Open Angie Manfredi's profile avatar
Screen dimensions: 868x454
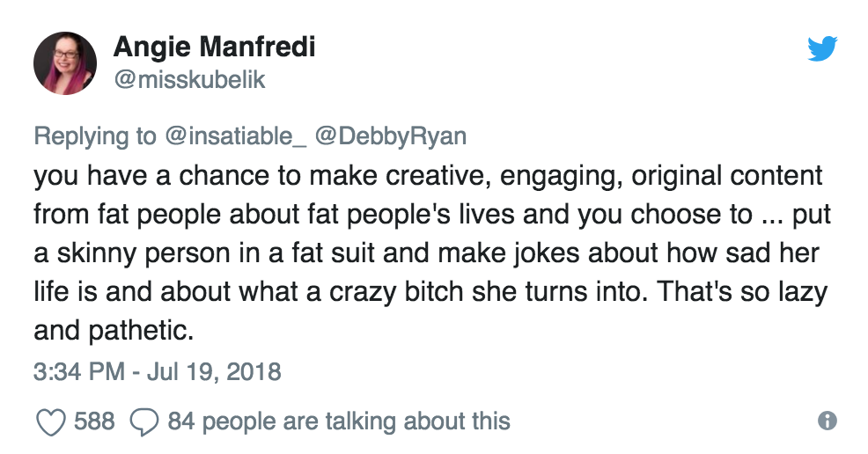click(x=64, y=62)
